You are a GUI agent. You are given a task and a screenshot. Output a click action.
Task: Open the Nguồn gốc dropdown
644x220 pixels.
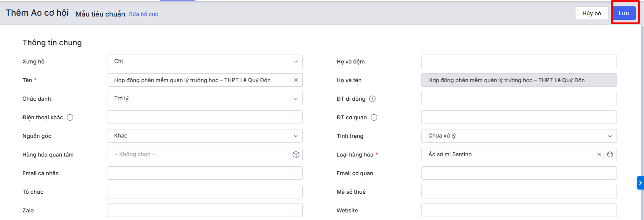point(205,136)
